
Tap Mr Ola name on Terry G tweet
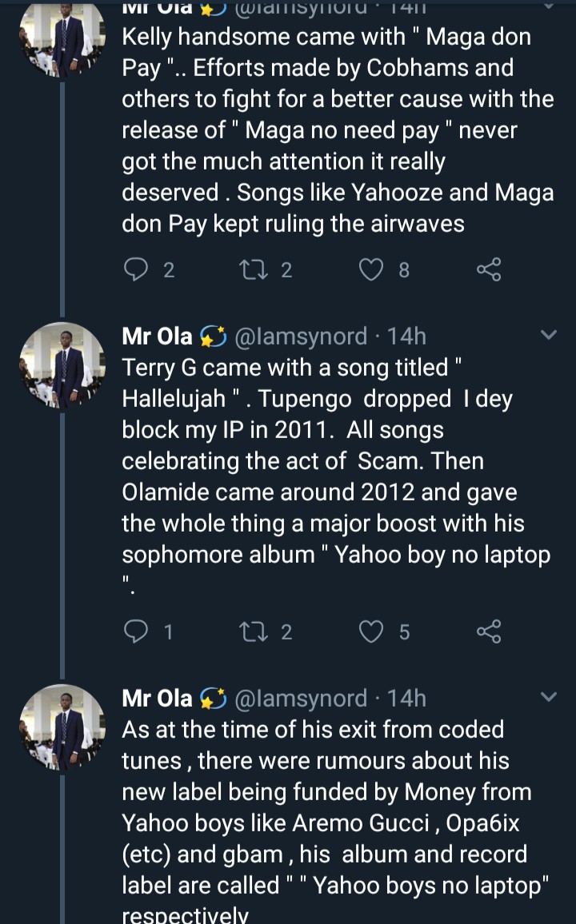coord(157,337)
